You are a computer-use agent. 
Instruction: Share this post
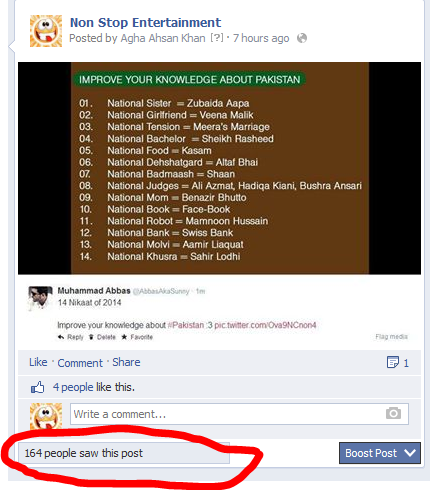(126, 362)
